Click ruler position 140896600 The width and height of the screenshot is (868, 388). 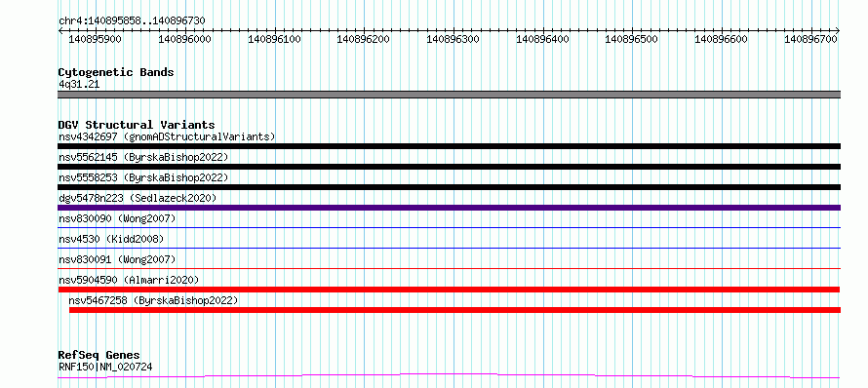[x=722, y=39]
